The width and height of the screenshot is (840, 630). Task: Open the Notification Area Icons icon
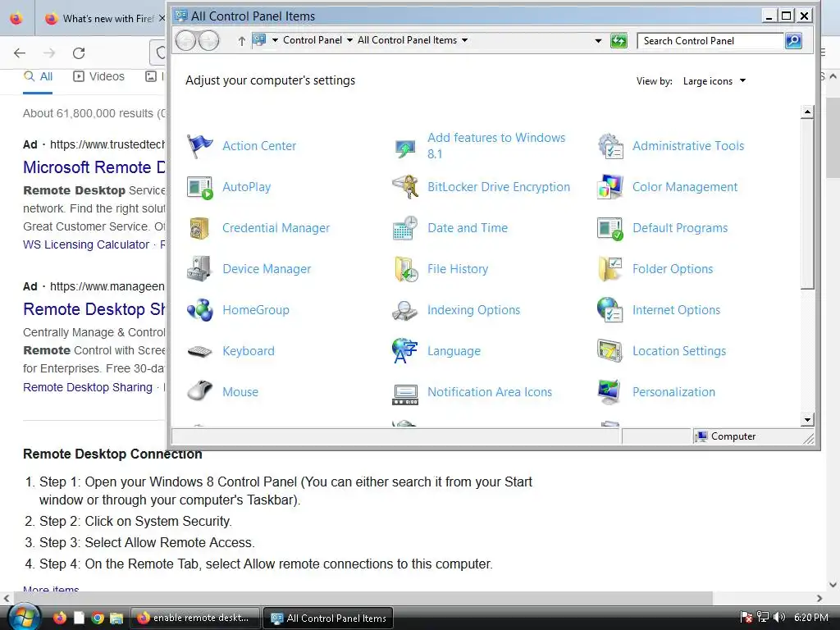(405, 395)
